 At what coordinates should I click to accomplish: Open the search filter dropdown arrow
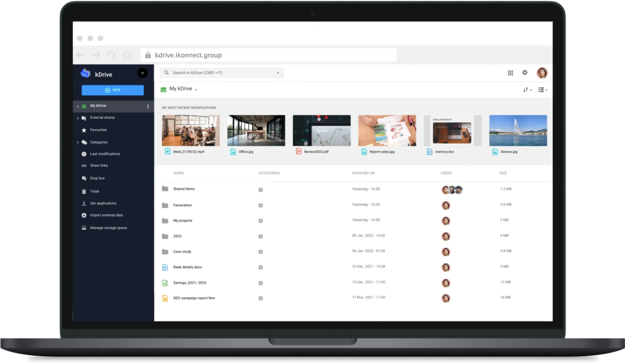278,73
